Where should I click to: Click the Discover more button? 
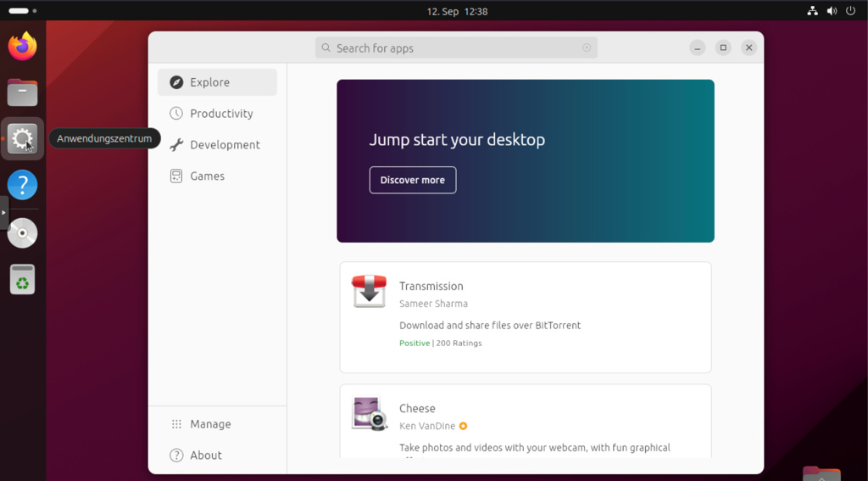coord(413,180)
